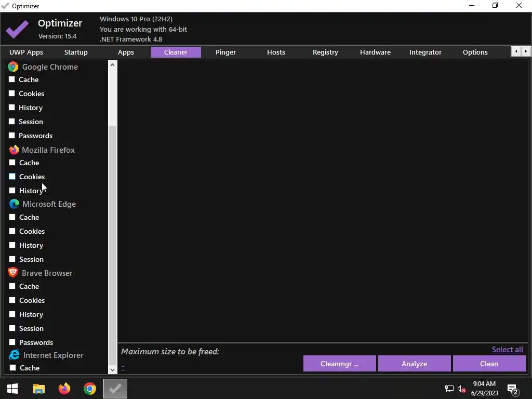Click the Google Chrome section label
Image resolution: width=532 pixels, height=399 pixels.
tap(50, 67)
